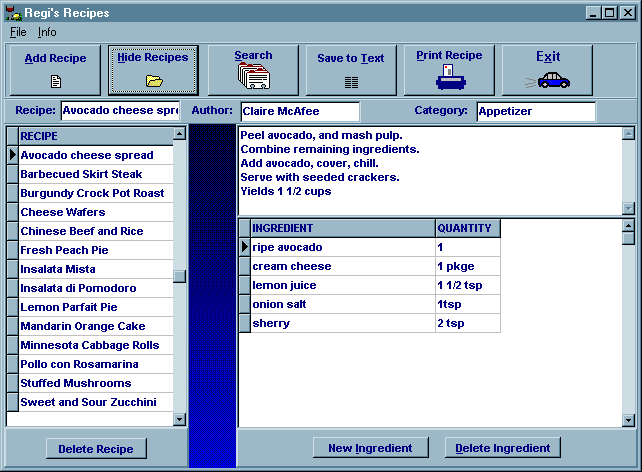Open Search via the recipe cards icon
Viewport: 642px width, 472px height.
253,76
